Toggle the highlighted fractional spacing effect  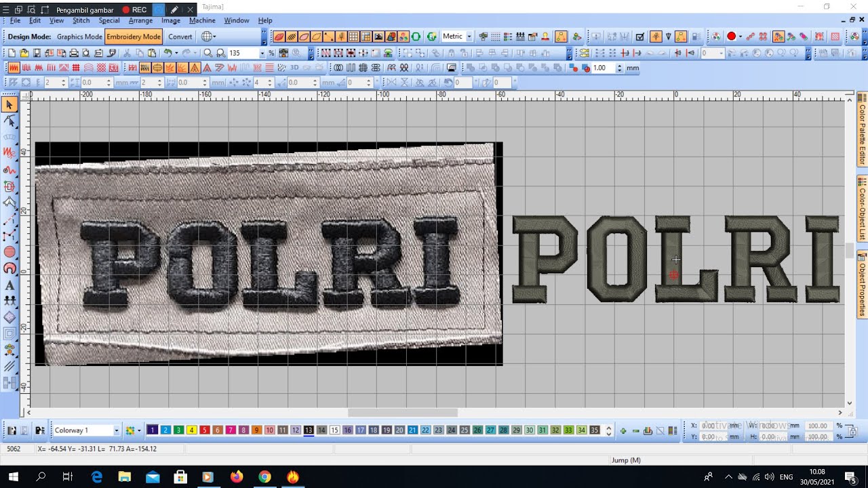tap(182, 68)
